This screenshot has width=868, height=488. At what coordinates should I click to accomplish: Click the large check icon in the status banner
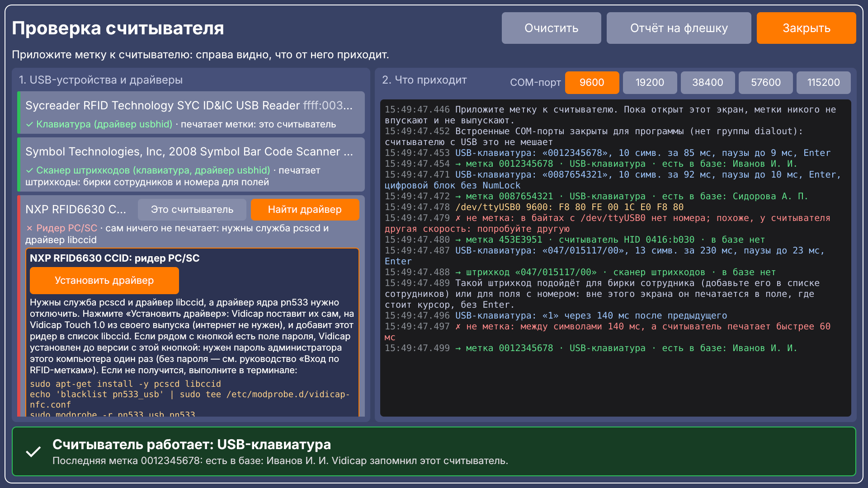[x=33, y=451]
